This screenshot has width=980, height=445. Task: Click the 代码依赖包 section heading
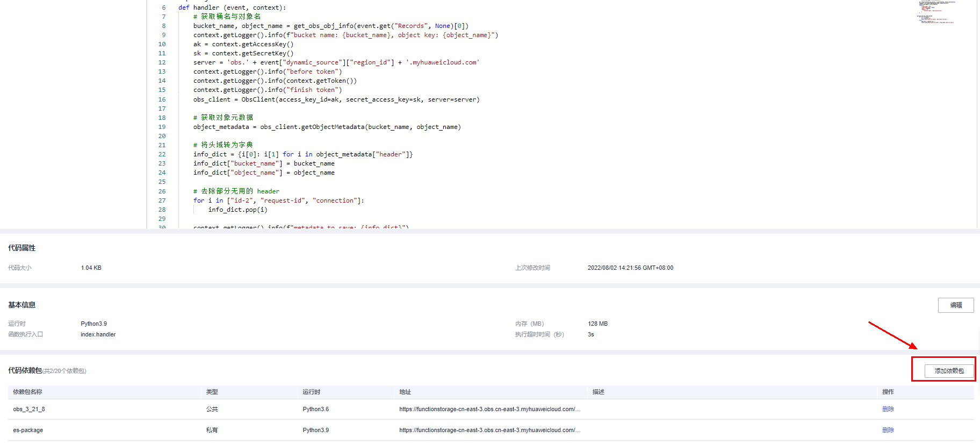(x=25, y=371)
